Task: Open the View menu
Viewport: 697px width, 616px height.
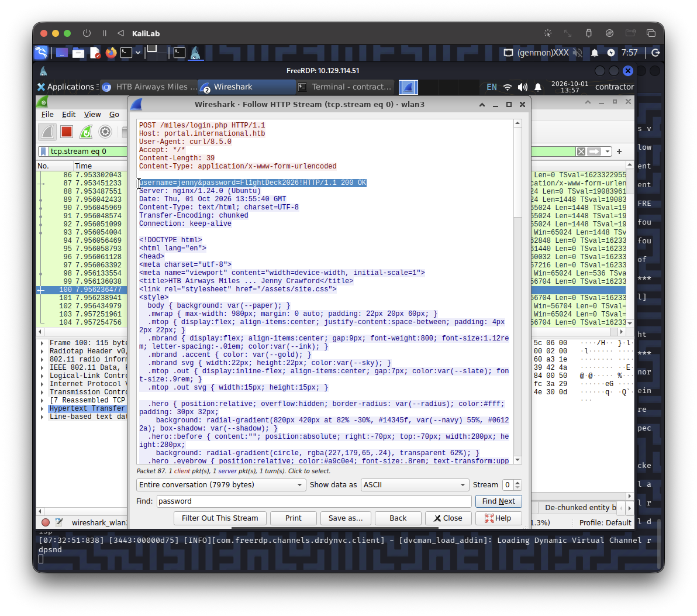Action: pyautogui.click(x=92, y=115)
